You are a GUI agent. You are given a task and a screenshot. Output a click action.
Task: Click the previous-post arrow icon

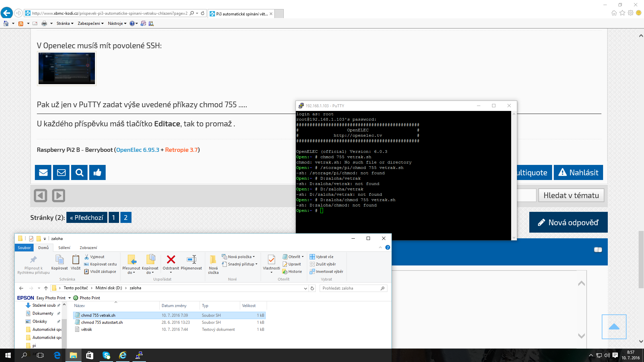point(41,195)
